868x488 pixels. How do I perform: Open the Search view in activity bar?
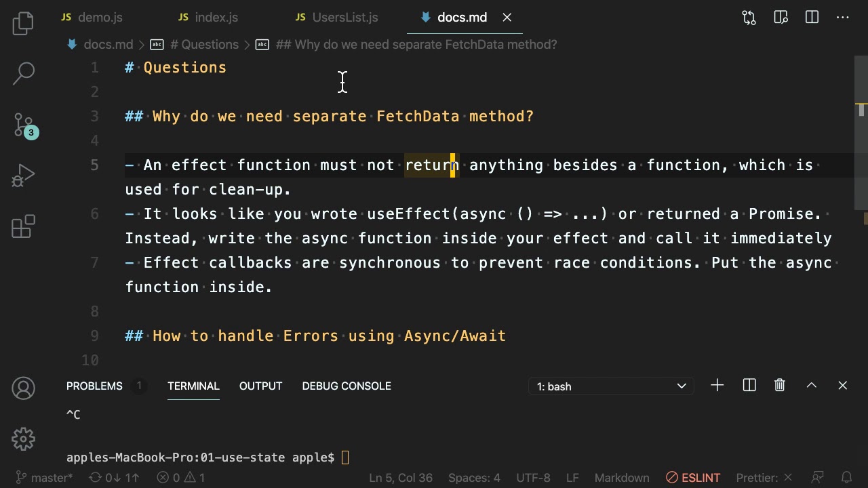tap(23, 74)
